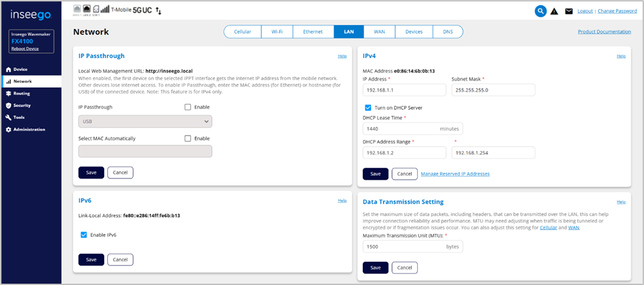
Task: Click the blue search icon
Action: point(541,11)
